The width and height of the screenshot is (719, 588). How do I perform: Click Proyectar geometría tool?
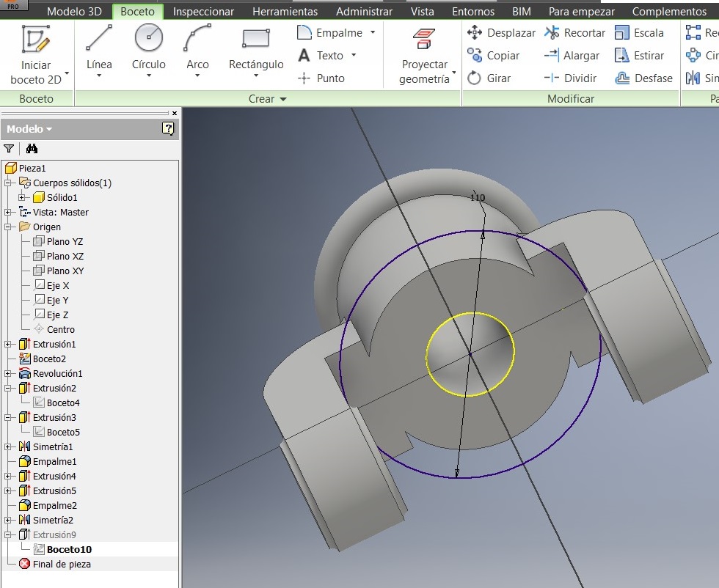click(424, 55)
